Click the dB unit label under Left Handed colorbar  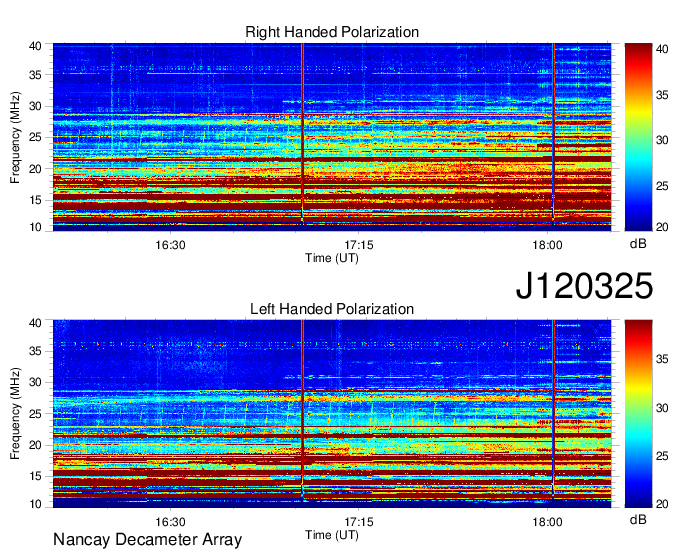click(x=638, y=519)
